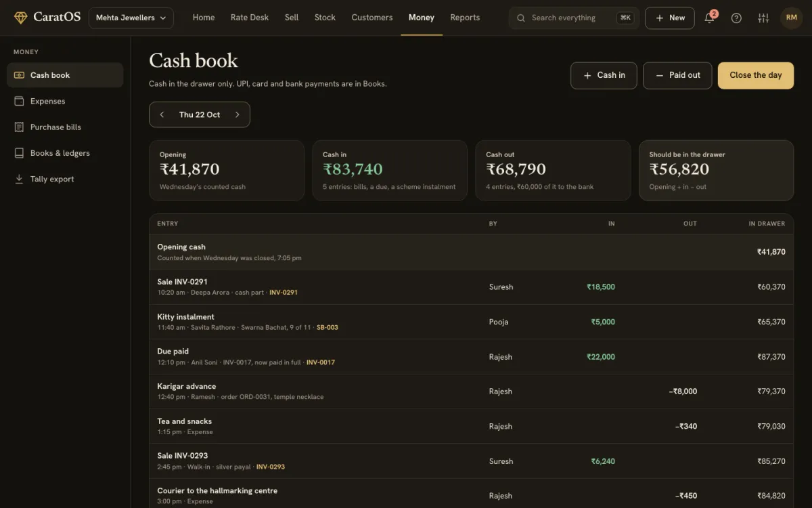This screenshot has height=508, width=812.
Task: Go to the Home tab
Action: click(204, 18)
